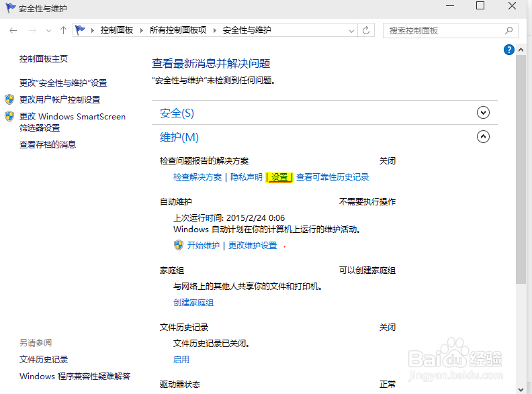Click the window title flag icon
532x394 pixels.
[11, 8]
